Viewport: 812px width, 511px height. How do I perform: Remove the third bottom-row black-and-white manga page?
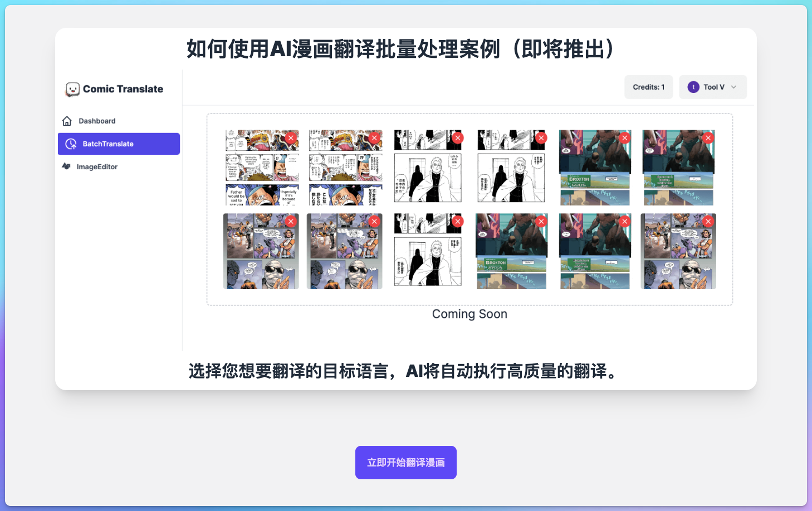(x=458, y=222)
